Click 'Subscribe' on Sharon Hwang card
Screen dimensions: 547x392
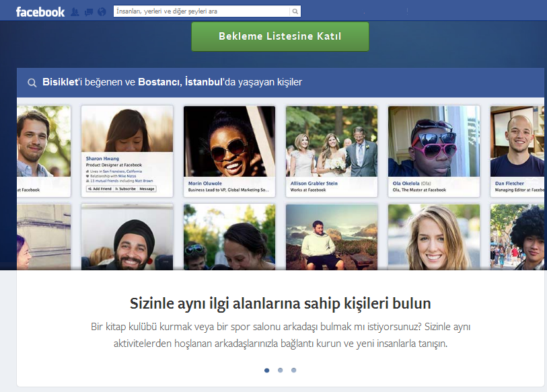click(x=125, y=189)
